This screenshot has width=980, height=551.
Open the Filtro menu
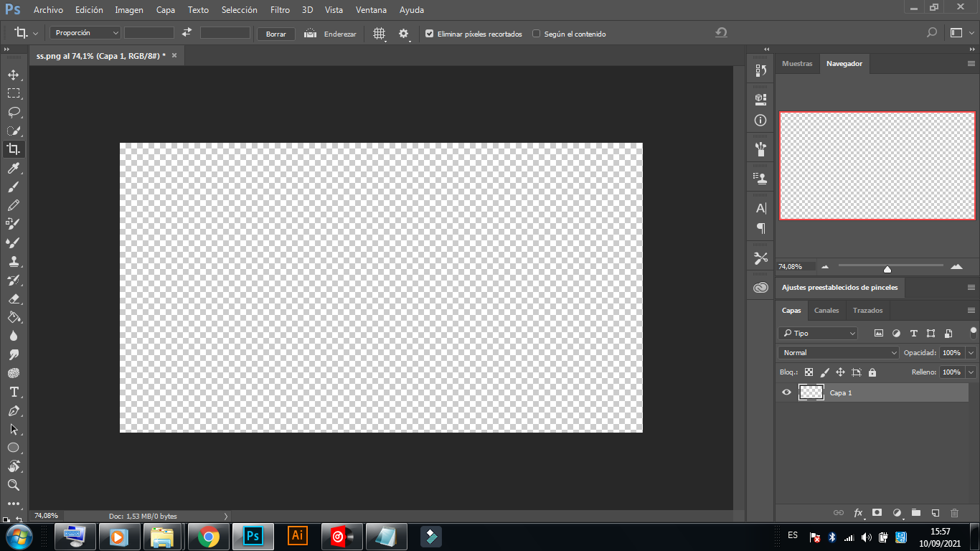tap(281, 10)
